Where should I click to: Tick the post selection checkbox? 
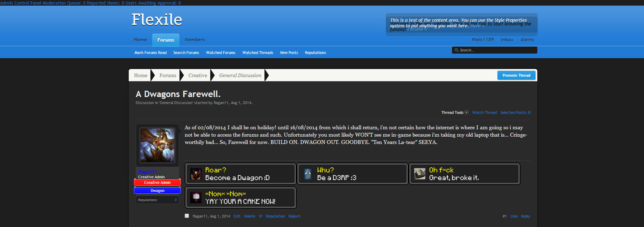click(187, 216)
